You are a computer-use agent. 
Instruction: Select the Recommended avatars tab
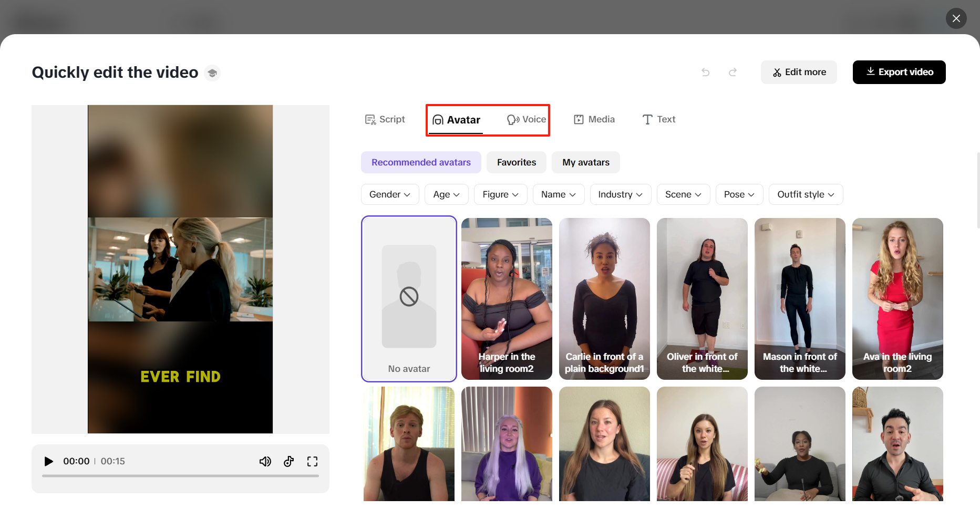tap(421, 162)
